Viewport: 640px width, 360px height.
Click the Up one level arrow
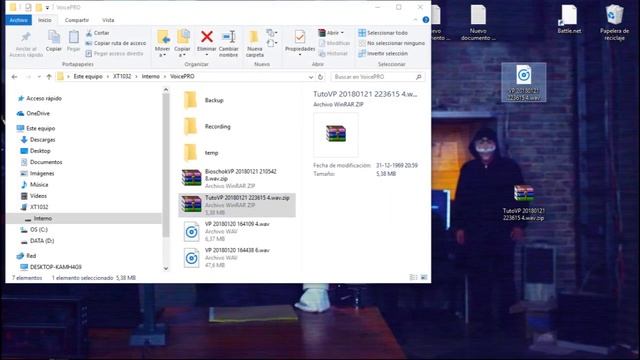(49, 77)
